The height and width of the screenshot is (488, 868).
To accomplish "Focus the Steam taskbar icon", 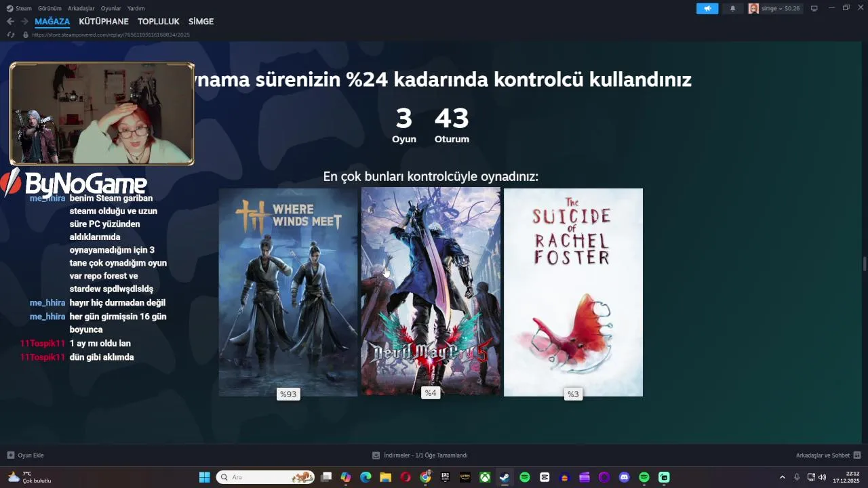I will click(505, 477).
